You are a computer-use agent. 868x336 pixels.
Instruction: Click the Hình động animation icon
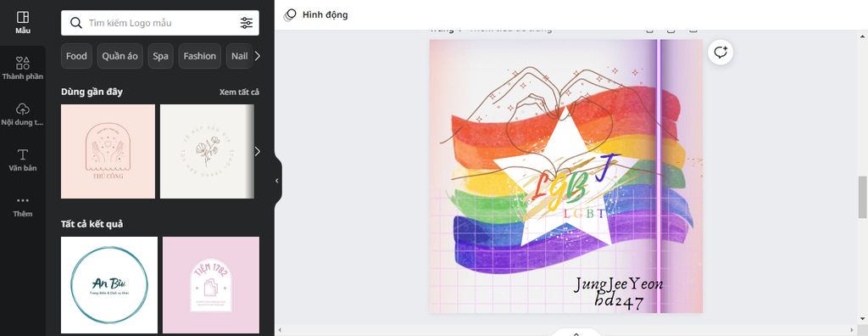[x=290, y=15]
